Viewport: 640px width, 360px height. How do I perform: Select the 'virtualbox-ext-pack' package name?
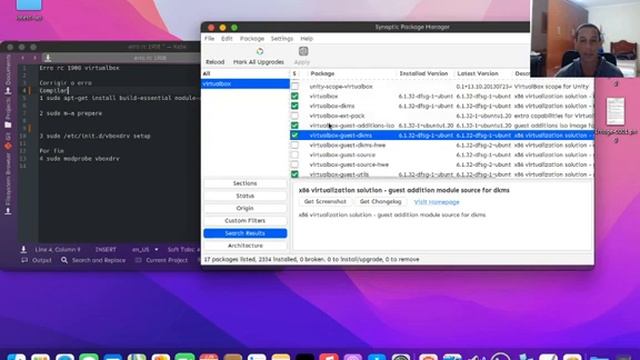tap(337, 116)
